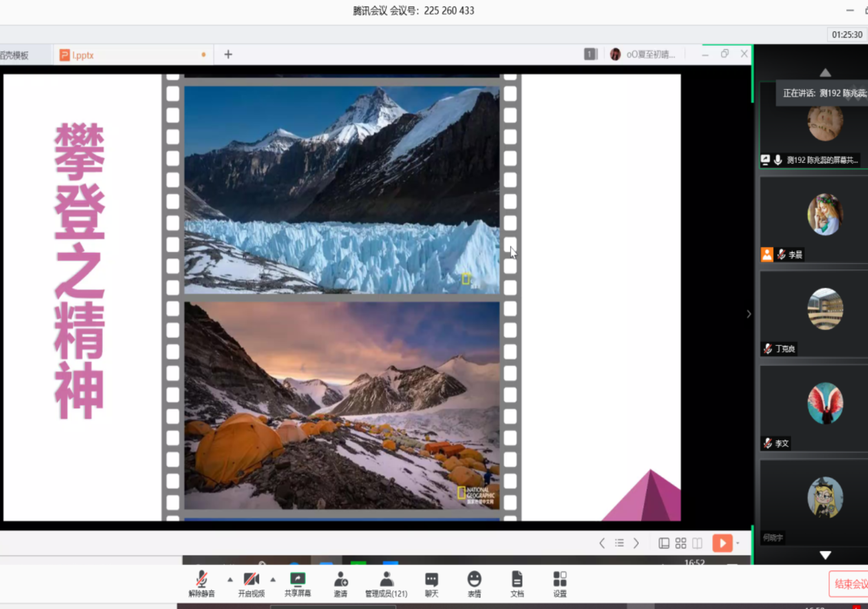
Task: Switch to the l.pptx tab
Action: coord(82,55)
